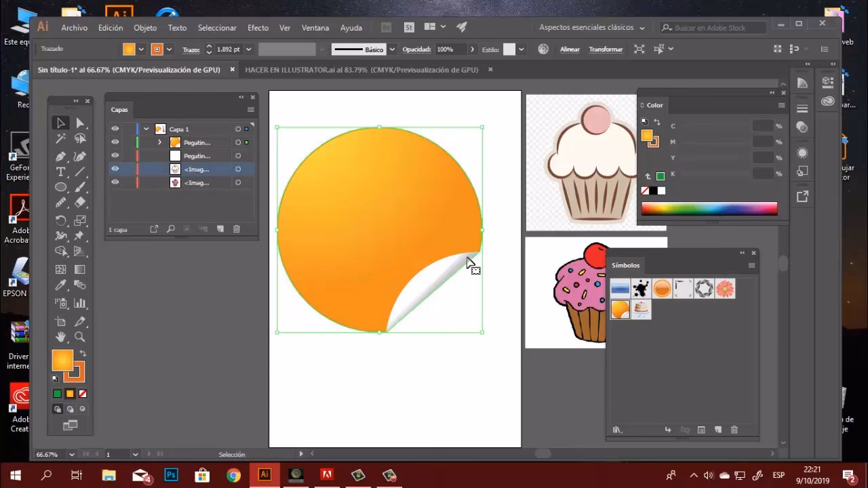
Task: Toggle visibility of the first Pegatin layer
Action: click(x=115, y=142)
